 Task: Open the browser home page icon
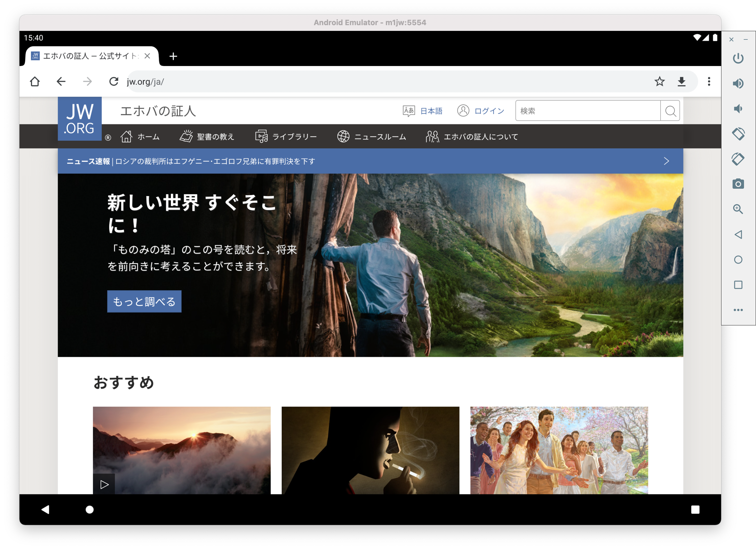[x=35, y=81]
